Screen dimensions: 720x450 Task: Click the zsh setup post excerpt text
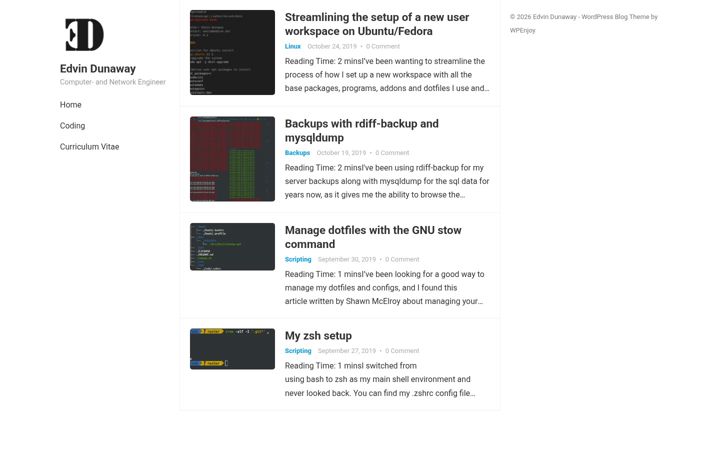380,379
